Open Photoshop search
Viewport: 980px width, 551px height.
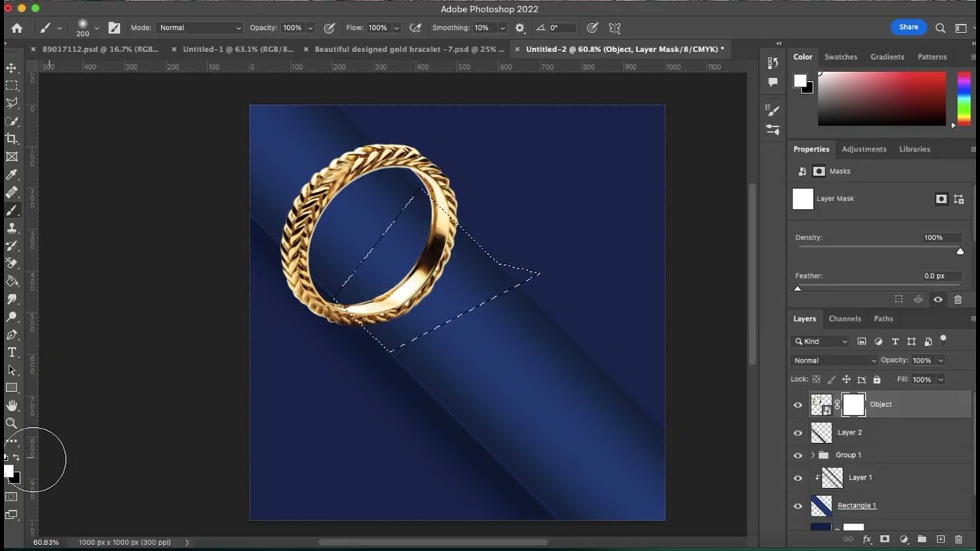940,28
